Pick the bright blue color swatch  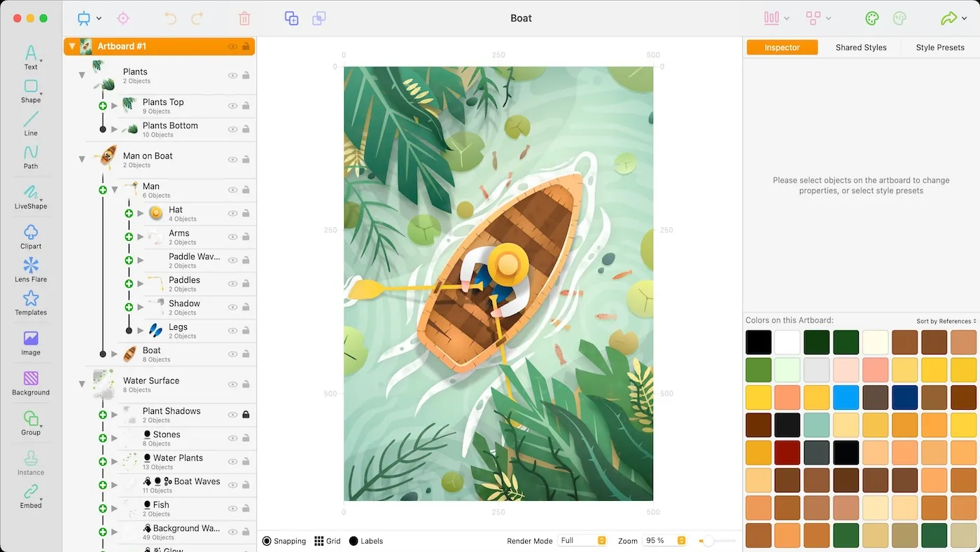click(x=846, y=397)
